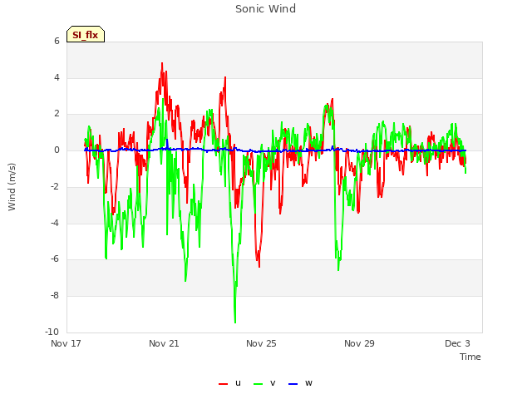The image size is (532, 399).
Task: Click the Nov 17 x-axis label
Action: pos(66,343)
